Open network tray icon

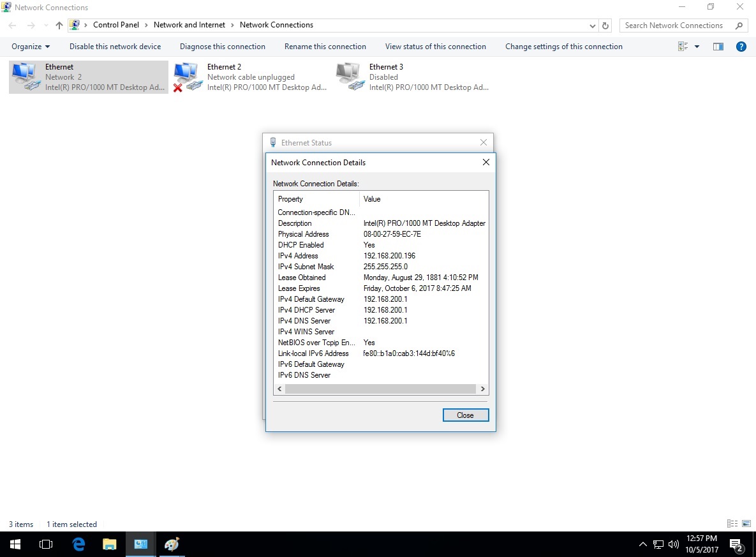658,544
